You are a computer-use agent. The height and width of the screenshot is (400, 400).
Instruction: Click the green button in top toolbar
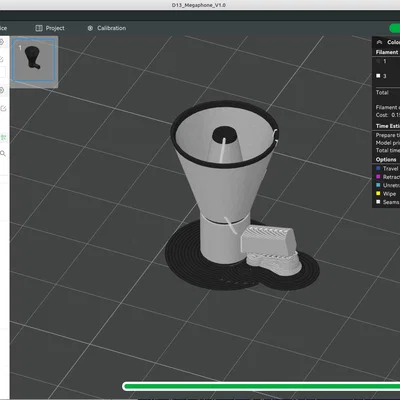click(x=395, y=28)
